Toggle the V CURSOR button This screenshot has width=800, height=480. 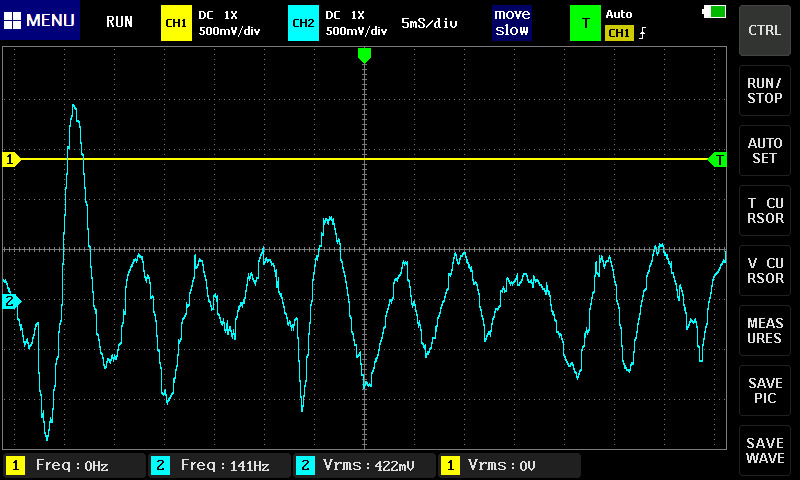coord(765,271)
